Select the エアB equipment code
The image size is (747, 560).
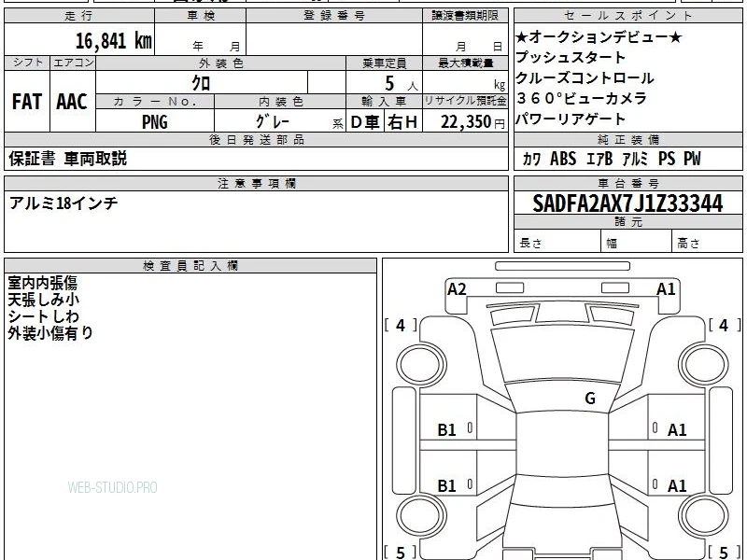(599, 159)
